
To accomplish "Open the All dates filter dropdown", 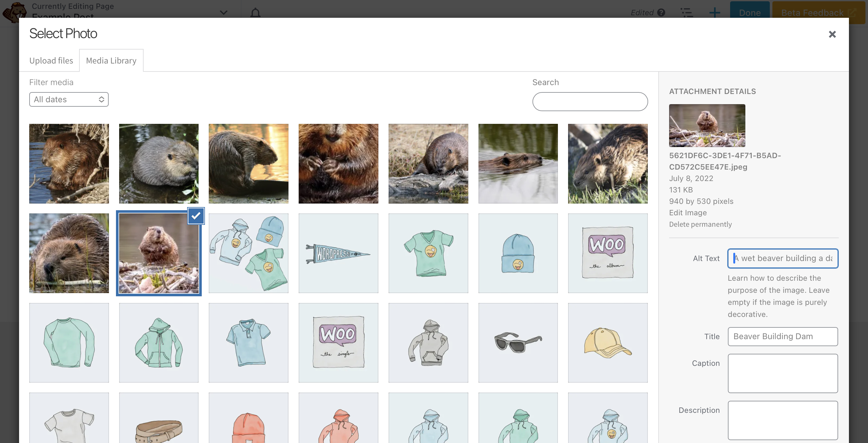I will click(69, 99).
